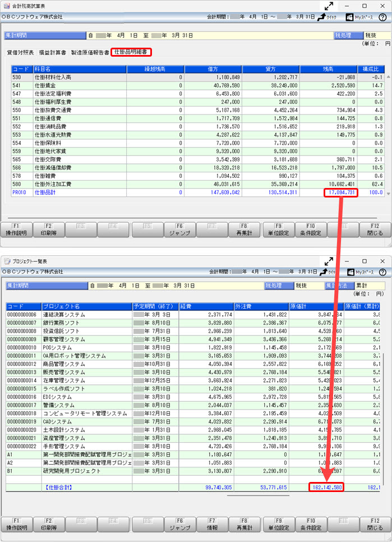The width and height of the screenshot is (392, 542).
Task: Click F6 ジャンプ in trial balance window
Action: tap(179, 229)
